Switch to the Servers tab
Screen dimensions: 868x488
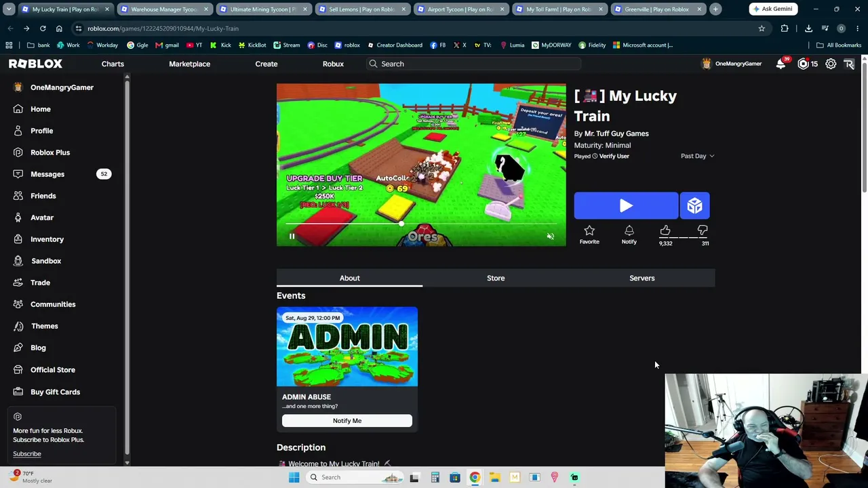[x=642, y=278]
